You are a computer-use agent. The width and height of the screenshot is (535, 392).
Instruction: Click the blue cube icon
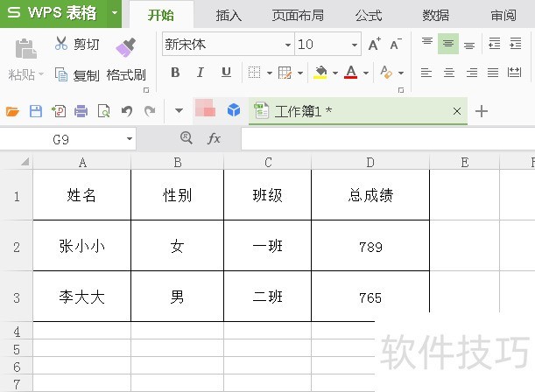234,110
